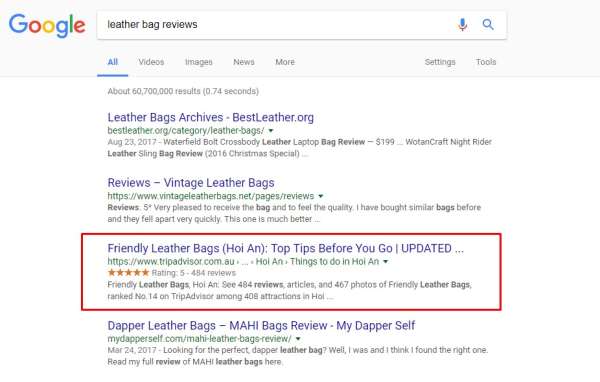
Task: Open the Tools options
Action: point(486,62)
